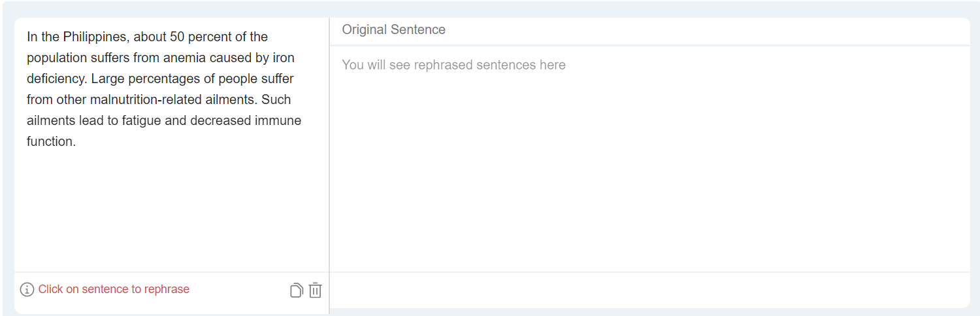Click the empty space below the input text
Screen dimensions: 980x316
tap(170, 209)
